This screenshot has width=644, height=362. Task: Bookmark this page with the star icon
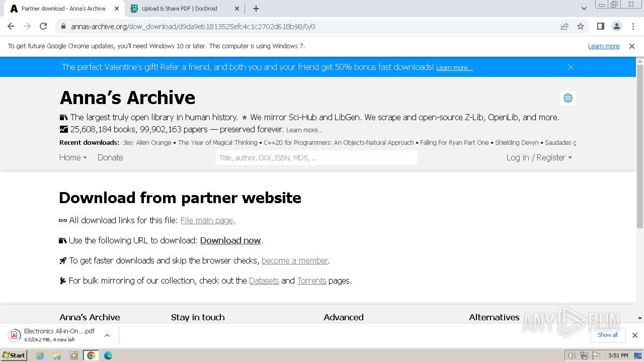coord(581,26)
